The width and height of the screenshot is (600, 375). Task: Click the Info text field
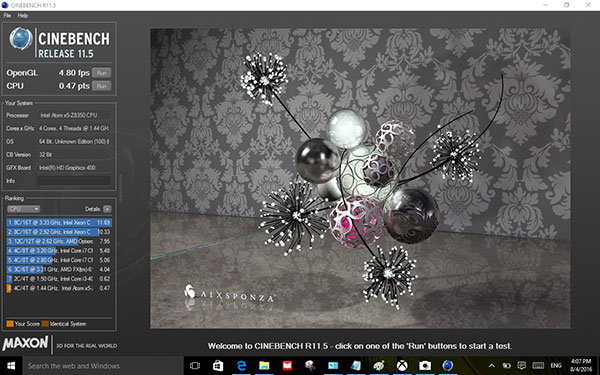coord(73,181)
